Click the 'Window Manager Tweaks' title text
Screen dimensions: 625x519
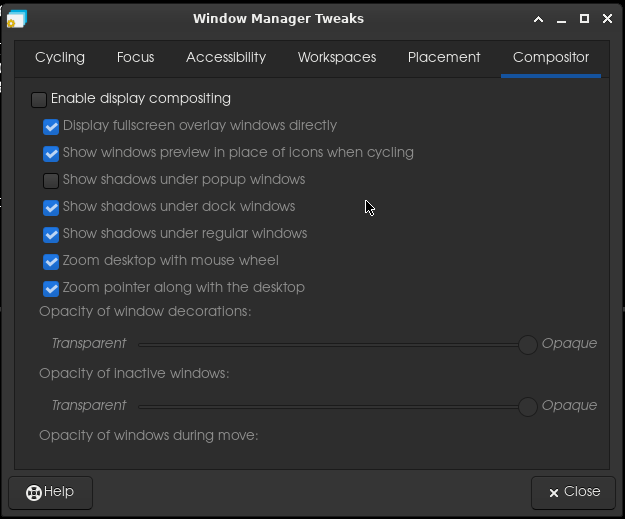coord(278,19)
